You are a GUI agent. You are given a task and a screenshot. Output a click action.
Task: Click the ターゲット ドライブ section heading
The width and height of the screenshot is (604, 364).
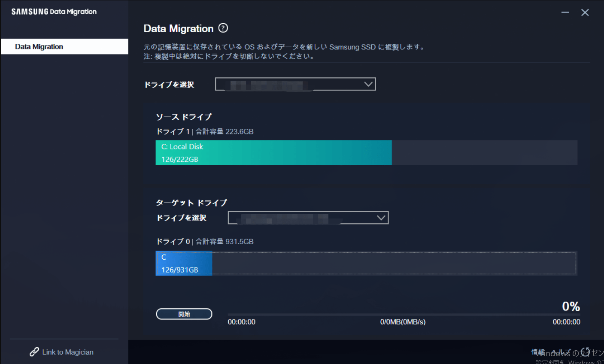point(191,203)
